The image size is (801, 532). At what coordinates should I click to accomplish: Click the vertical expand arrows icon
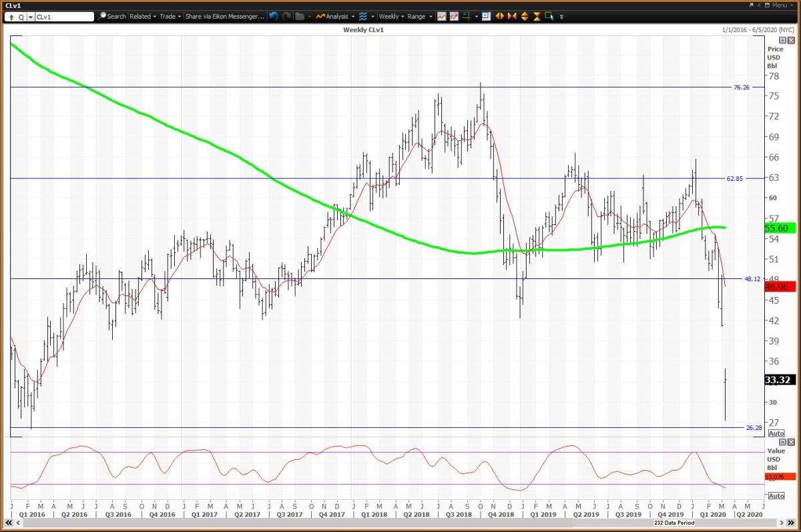[x=525, y=16]
